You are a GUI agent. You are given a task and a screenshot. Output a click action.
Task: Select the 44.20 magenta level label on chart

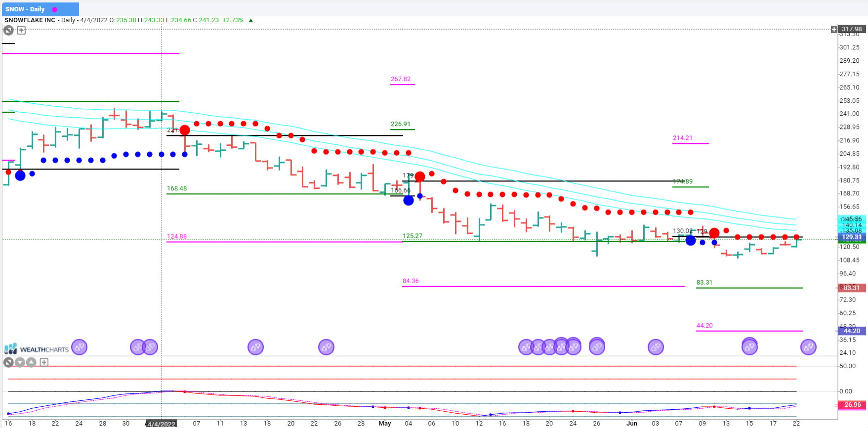click(704, 325)
